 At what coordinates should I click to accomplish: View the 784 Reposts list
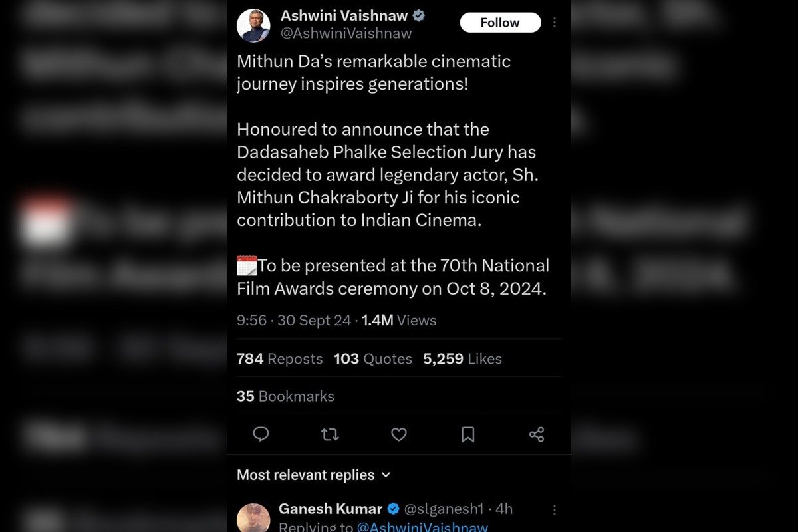pos(279,358)
